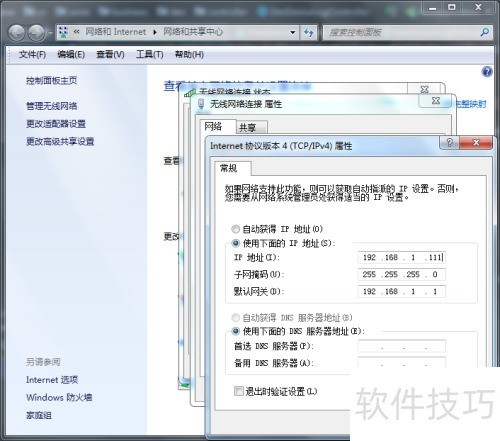The width and height of the screenshot is (500, 441).
Task: Click the refresh icon beside address bar
Action: tap(309, 32)
